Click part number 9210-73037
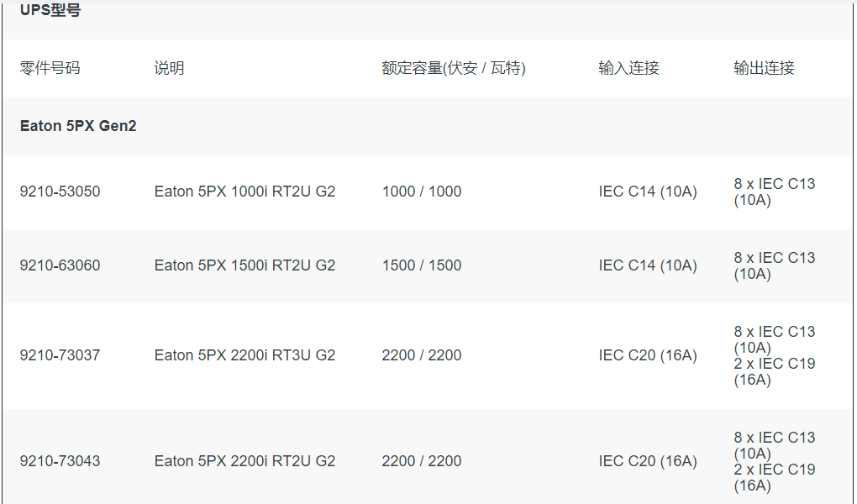The height and width of the screenshot is (504, 857). pos(60,355)
